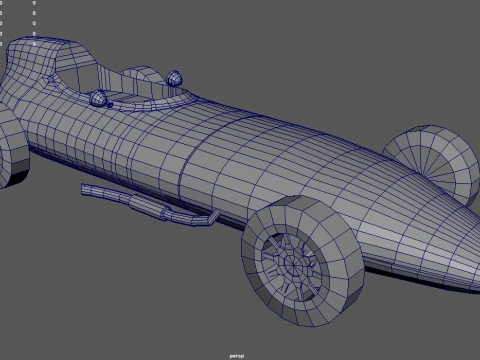This screenshot has height=360, width=480.
Task: Select the left side mirror sphere
Action: pyautogui.click(x=98, y=98)
